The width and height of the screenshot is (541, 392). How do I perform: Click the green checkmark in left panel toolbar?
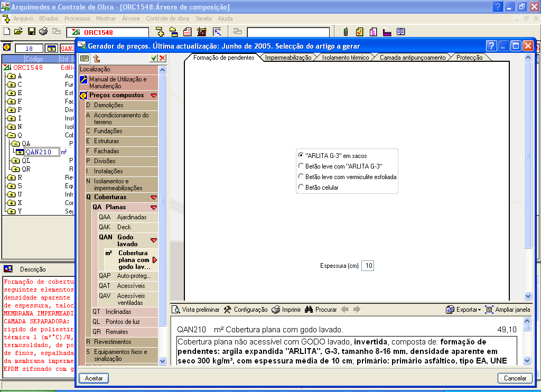tap(153, 58)
